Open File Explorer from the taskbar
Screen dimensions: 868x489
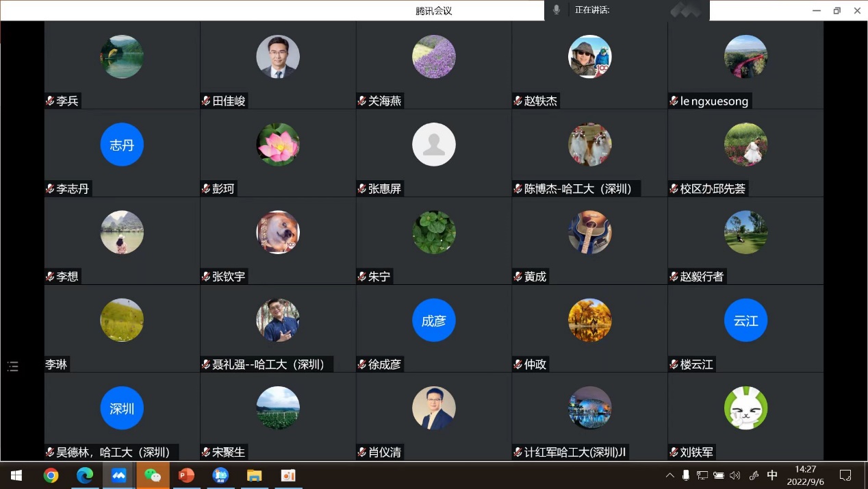[254, 475]
